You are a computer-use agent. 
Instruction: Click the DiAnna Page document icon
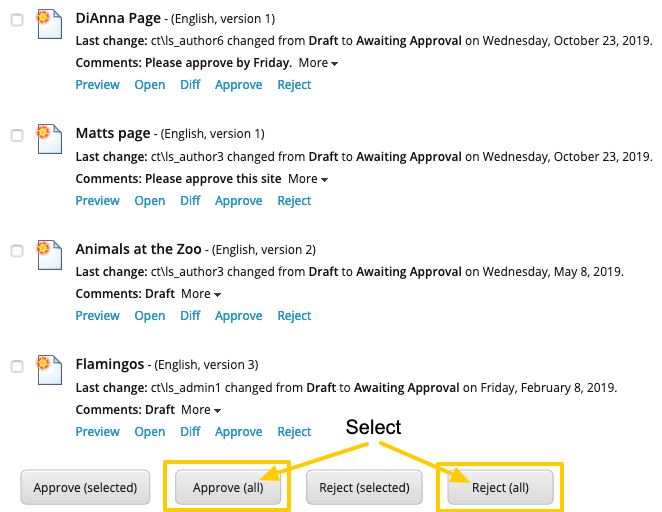pyautogui.click(x=48, y=25)
